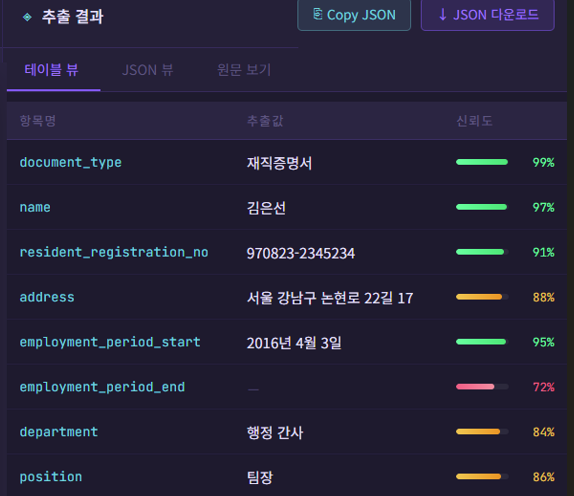
Task: Click the 추출값 column header
Action: 265,120
